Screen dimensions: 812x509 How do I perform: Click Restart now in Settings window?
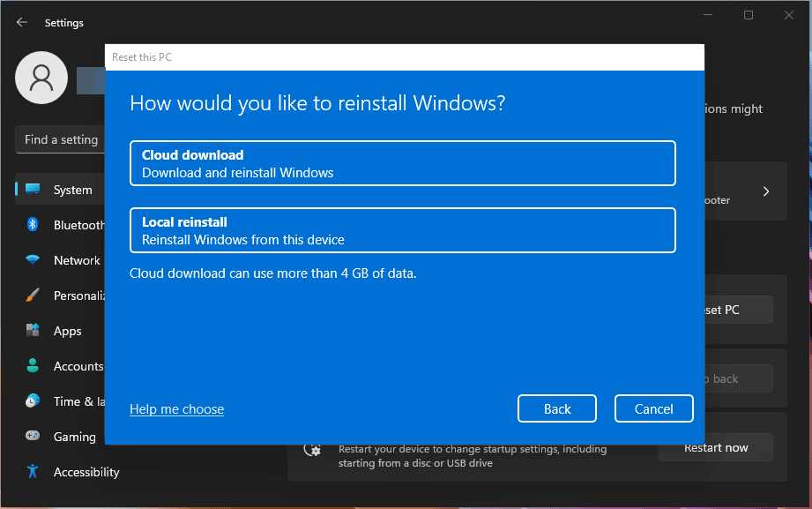click(716, 447)
